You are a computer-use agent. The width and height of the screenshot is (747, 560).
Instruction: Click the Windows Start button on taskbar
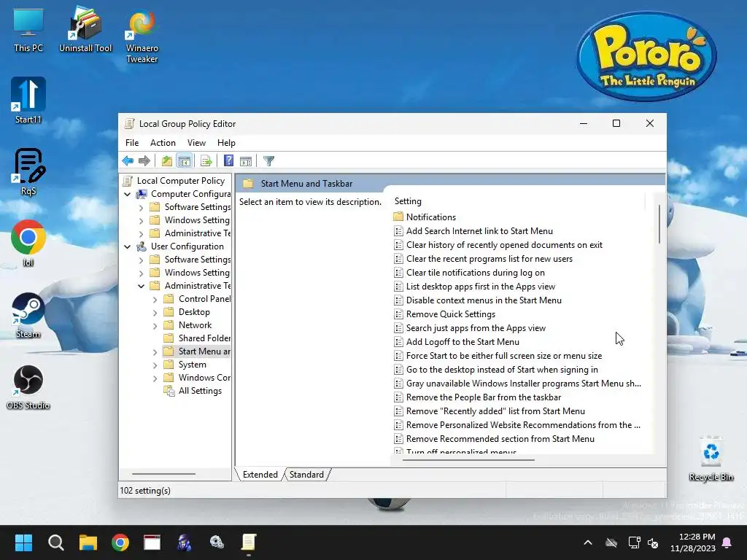[23, 542]
